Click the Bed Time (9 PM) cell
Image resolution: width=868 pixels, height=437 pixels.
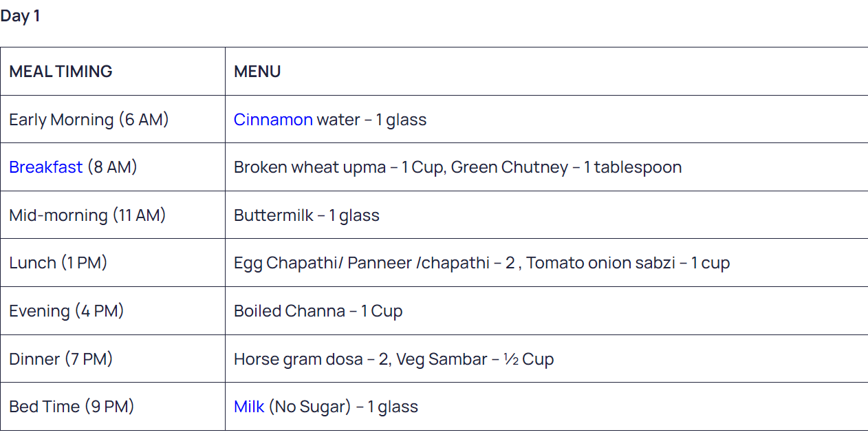[x=113, y=407]
